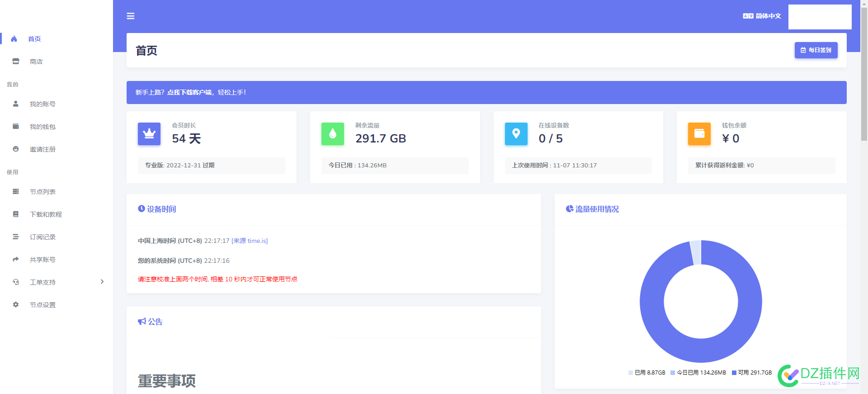Viewport: 868px width, 394px height.
Task: Click the 54 天 membership duration value
Action: pos(186,138)
